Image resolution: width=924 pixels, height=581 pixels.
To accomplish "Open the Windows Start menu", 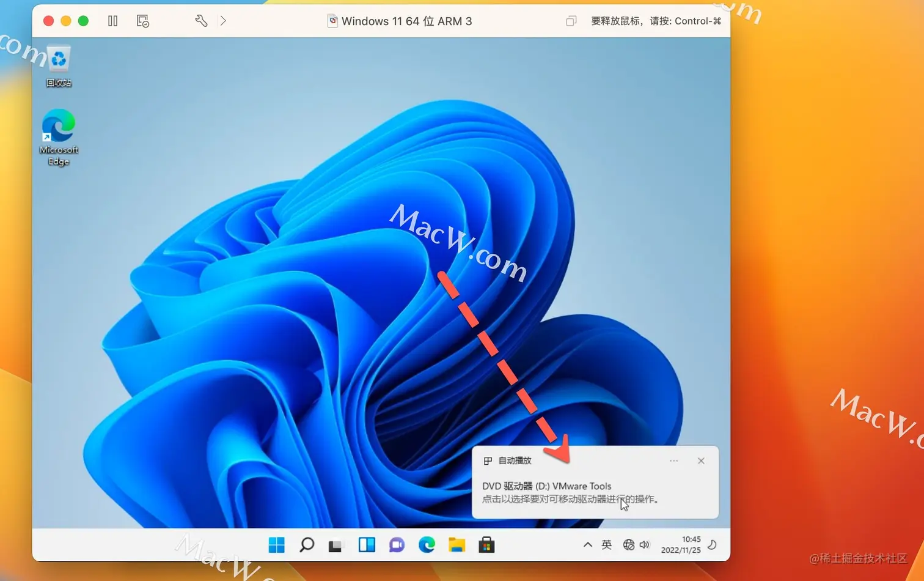I will tap(276, 545).
